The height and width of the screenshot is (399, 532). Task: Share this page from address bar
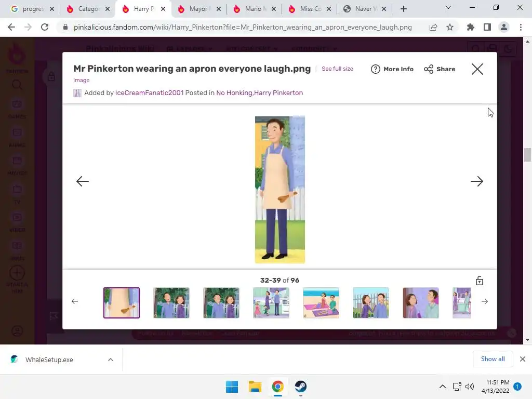(433, 27)
